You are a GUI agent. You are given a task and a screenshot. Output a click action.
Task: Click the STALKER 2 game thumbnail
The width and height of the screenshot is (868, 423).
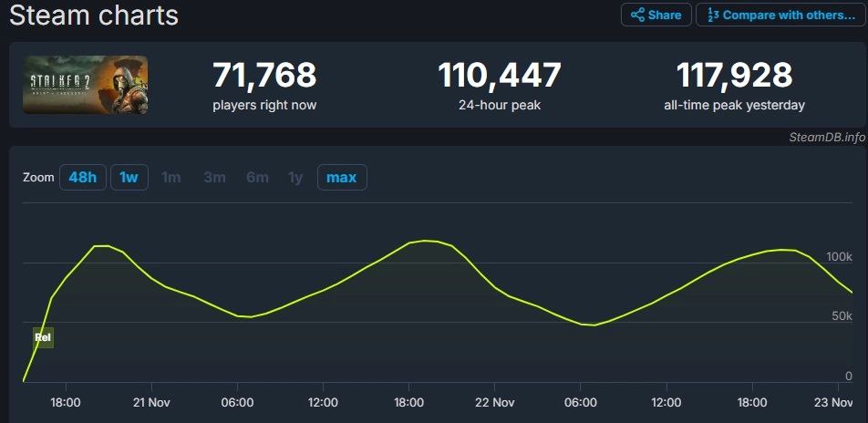pos(86,85)
